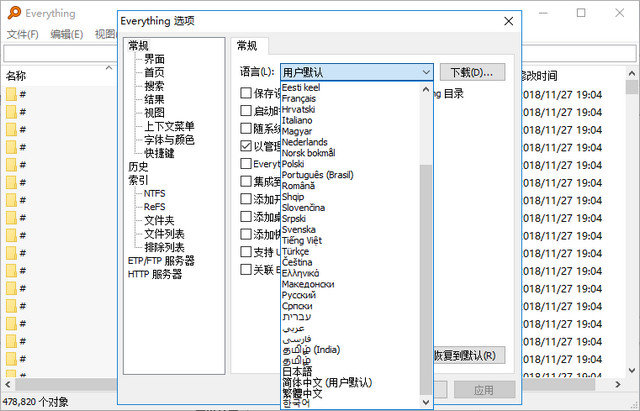Uncheck the 以管理 checkbox
This screenshot has width=640, height=411.
click(246, 146)
